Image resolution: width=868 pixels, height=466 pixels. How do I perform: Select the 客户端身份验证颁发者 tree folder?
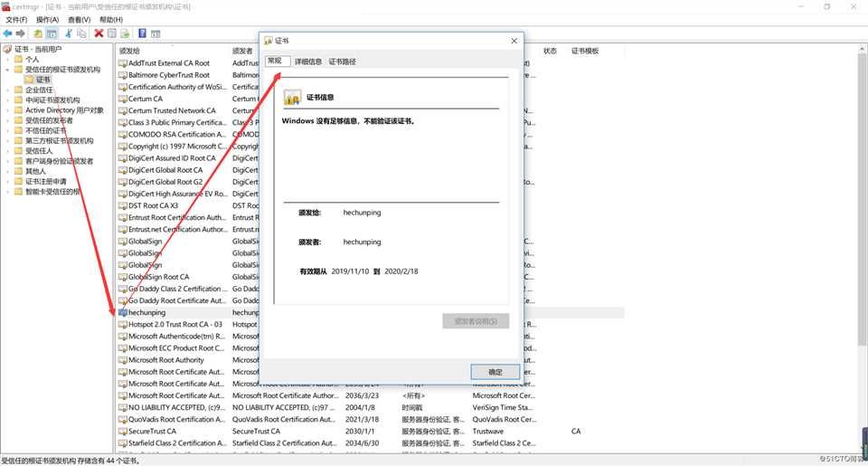pyautogui.click(x=60, y=161)
